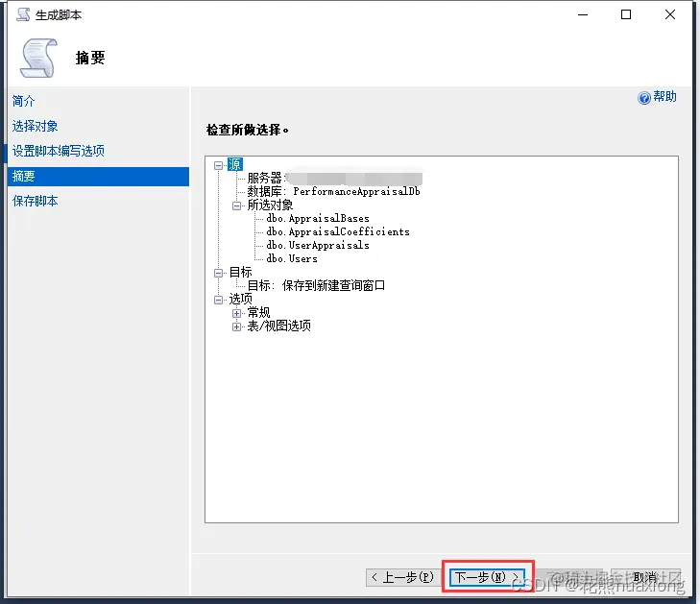Select 目标: 保存到新建查询窗口 row
The image size is (700, 604).
(316, 285)
